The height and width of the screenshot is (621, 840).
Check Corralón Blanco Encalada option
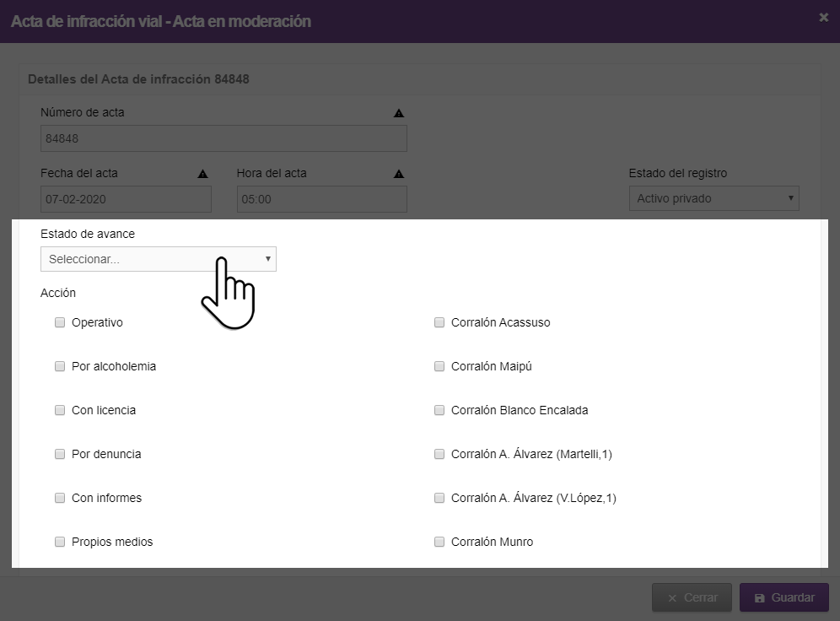(439, 410)
